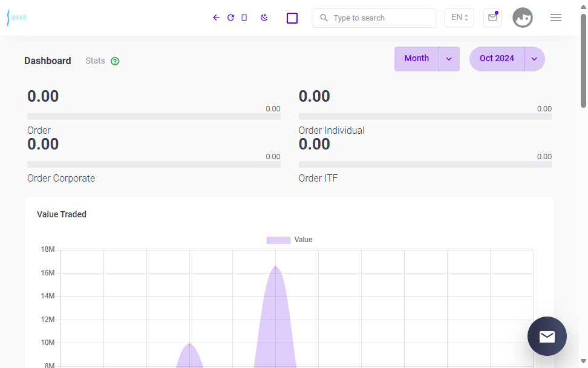The image size is (588, 368).
Task: Click the Order Corporate progress bar
Action: (x=154, y=164)
